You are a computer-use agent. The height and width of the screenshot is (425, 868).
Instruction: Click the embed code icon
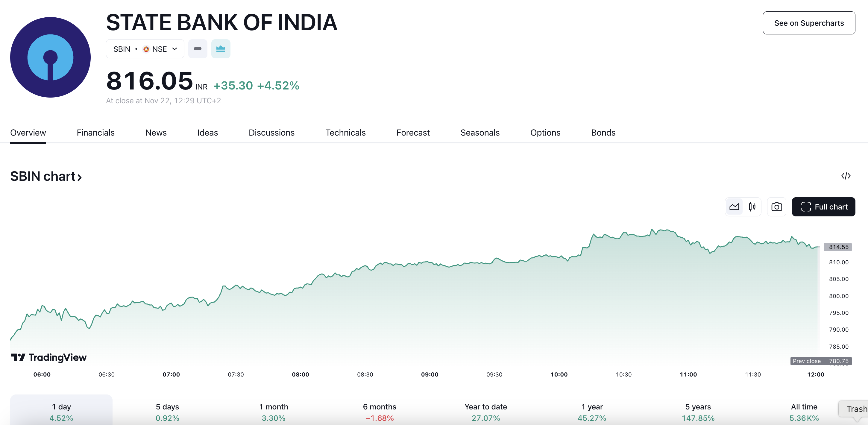point(846,176)
